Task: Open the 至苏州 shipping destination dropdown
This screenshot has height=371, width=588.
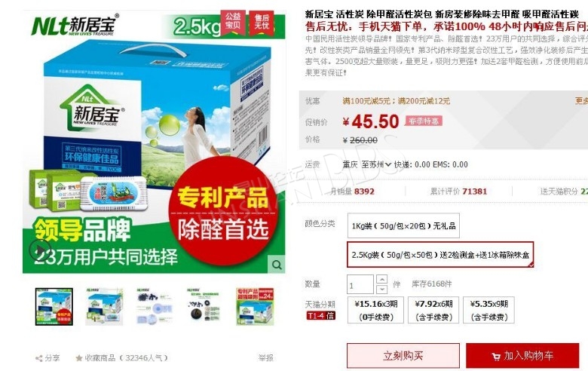Action: click(376, 164)
